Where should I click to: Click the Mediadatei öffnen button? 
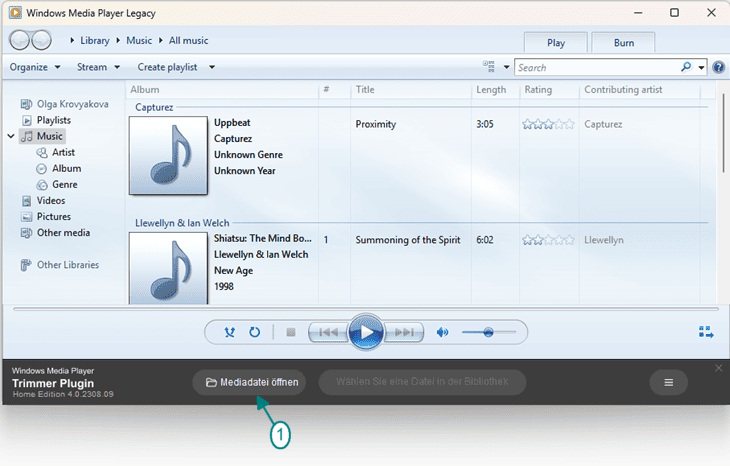point(249,383)
